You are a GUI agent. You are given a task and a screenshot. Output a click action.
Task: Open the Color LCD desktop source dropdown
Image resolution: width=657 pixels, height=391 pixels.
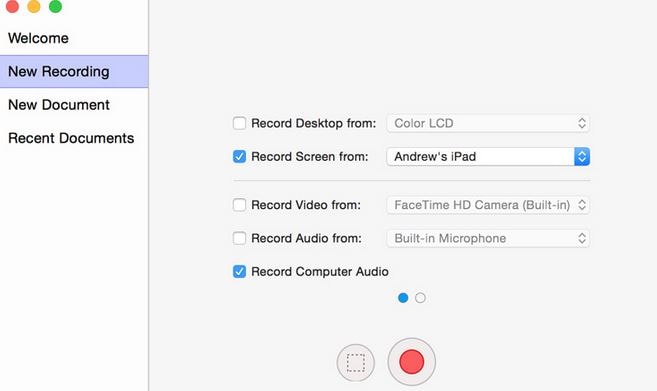tap(488, 123)
